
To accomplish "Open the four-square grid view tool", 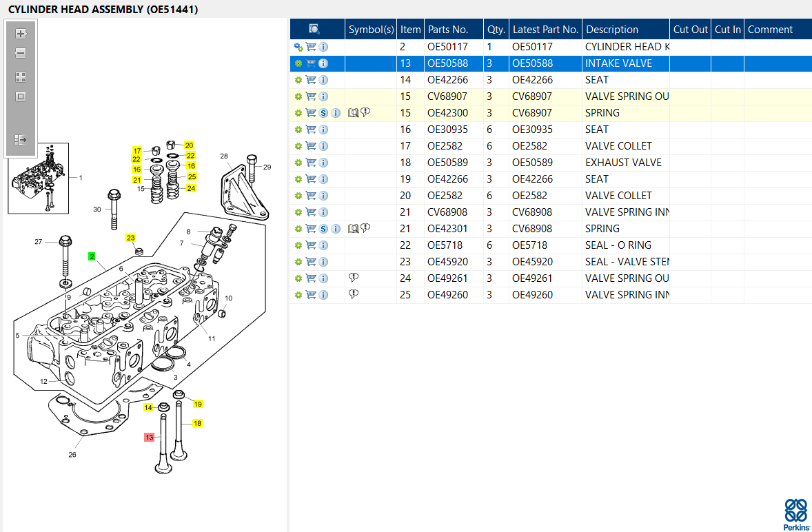I will (x=21, y=77).
